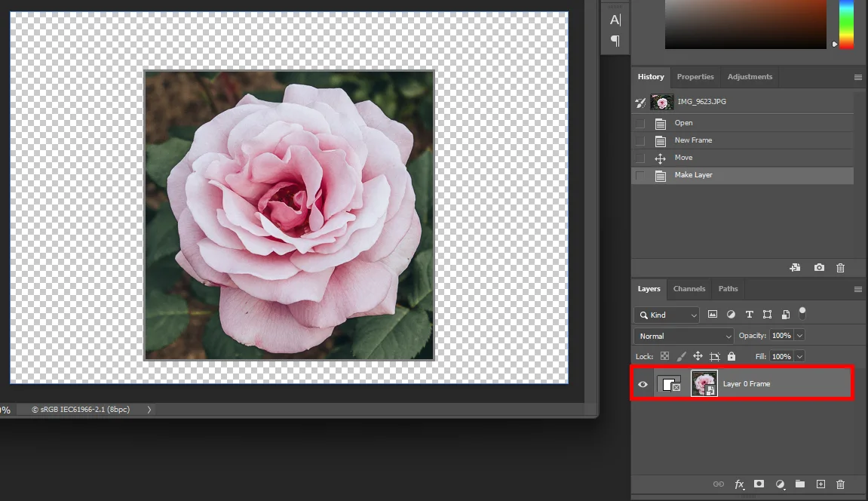Prevent auto-nesting into artboards and frames
868x501 pixels.
click(715, 357)
